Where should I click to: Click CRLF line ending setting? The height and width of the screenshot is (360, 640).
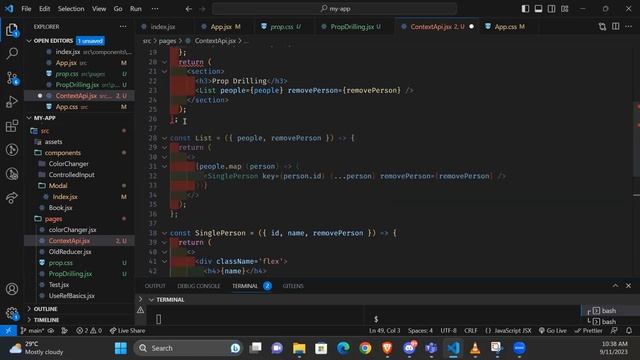(x=471, y=331)
